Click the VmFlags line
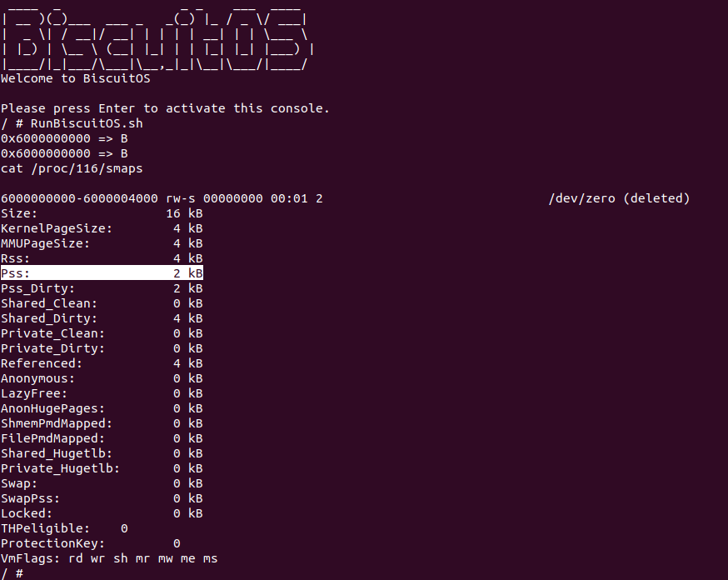Screen dimensions: 728x580 click(109, 558)
